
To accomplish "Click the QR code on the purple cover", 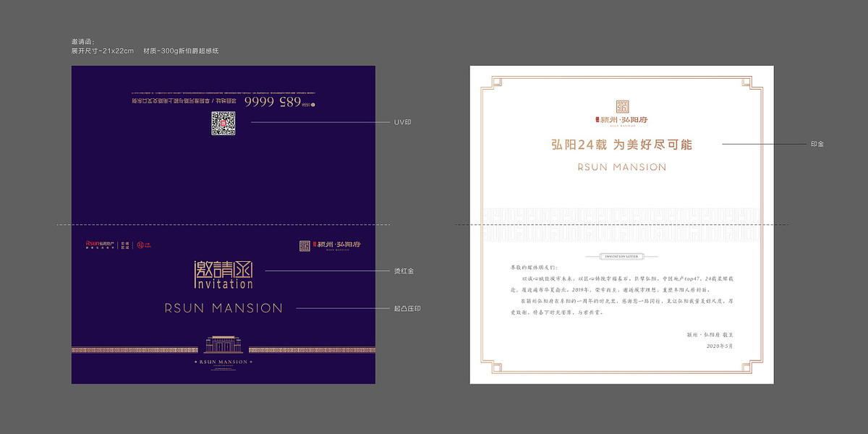I will pyautogui.click(x=224, y=124).
